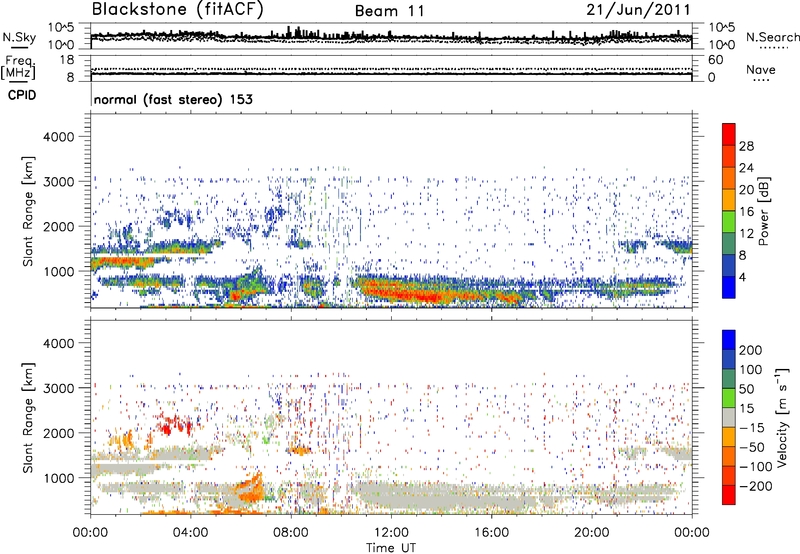Click the orange velocity patch near 06:30, 800 km
800x554 pixels.
tap(250, 489)
